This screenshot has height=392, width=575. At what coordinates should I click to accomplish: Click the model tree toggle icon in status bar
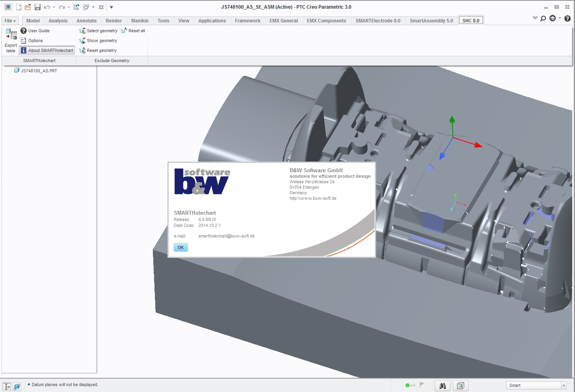tap(7, 386)
